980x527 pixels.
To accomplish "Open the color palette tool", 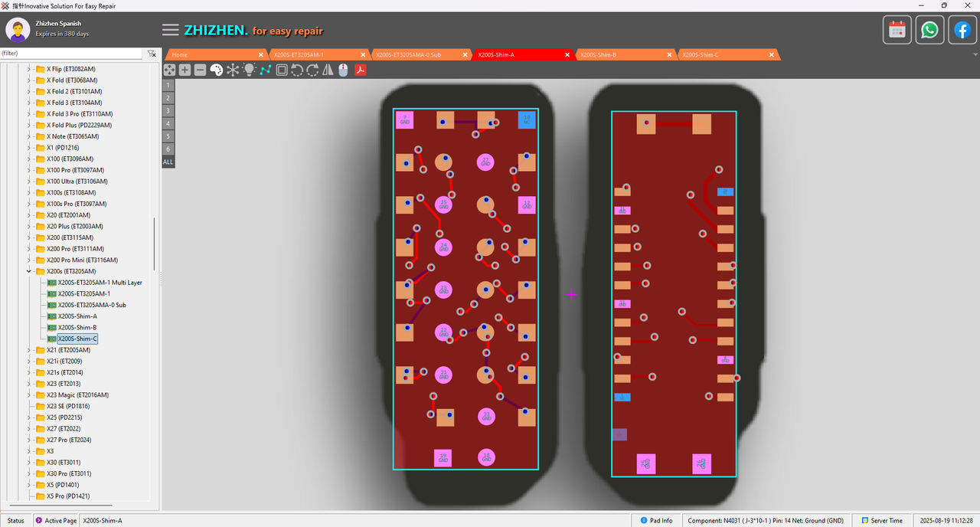I will (216, 70).
